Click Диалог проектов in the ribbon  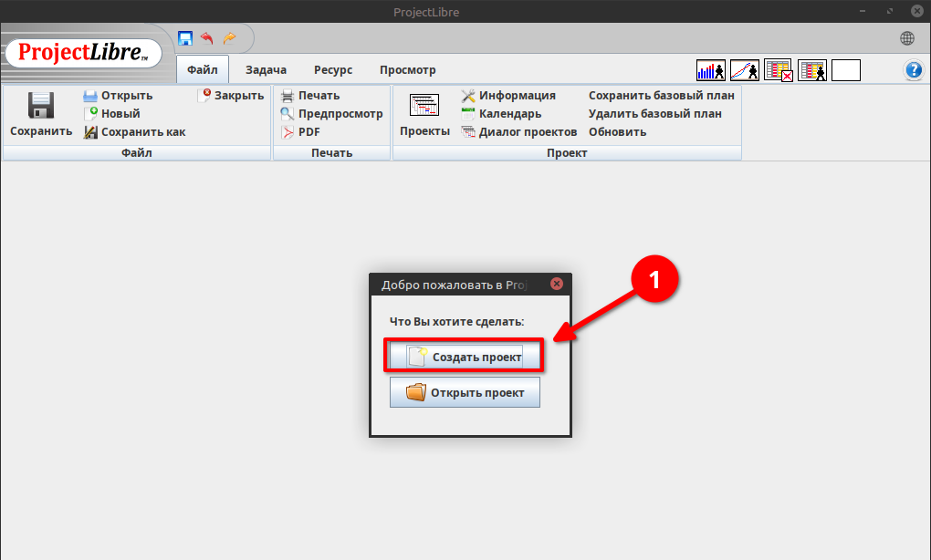pos(519,131)
